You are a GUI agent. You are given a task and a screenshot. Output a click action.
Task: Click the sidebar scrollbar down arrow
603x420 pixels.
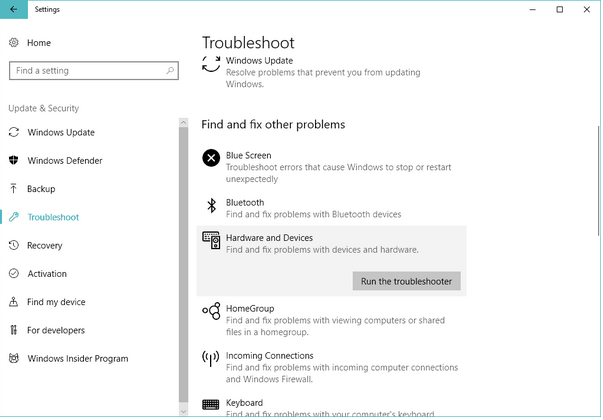183,411
